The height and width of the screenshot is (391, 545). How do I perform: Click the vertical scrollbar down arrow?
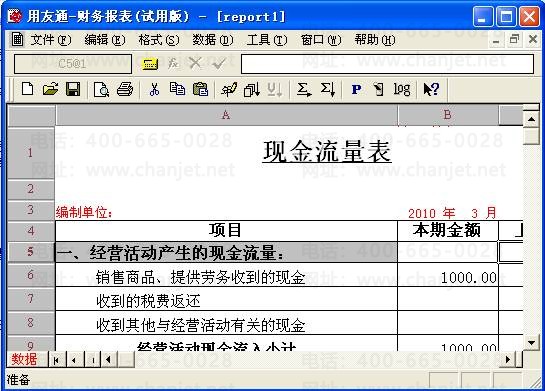click(x=531, y=343)
